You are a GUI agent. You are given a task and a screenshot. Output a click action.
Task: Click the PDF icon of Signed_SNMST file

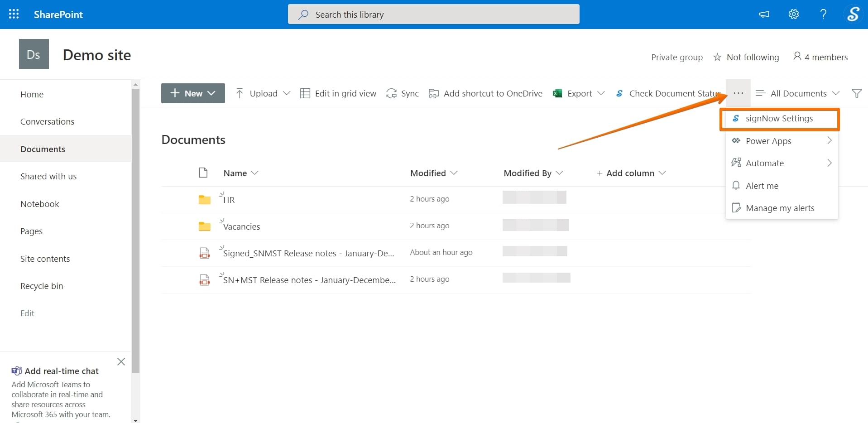click(205, 253)
